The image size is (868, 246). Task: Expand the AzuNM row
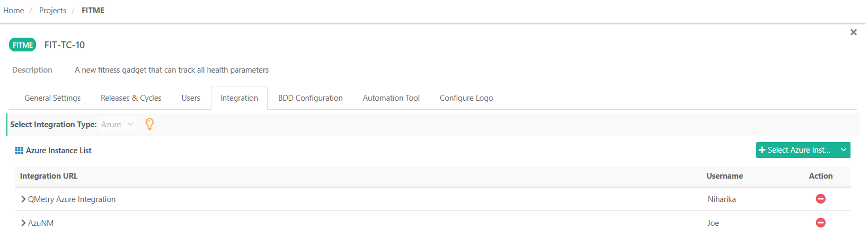coord(23,223)
